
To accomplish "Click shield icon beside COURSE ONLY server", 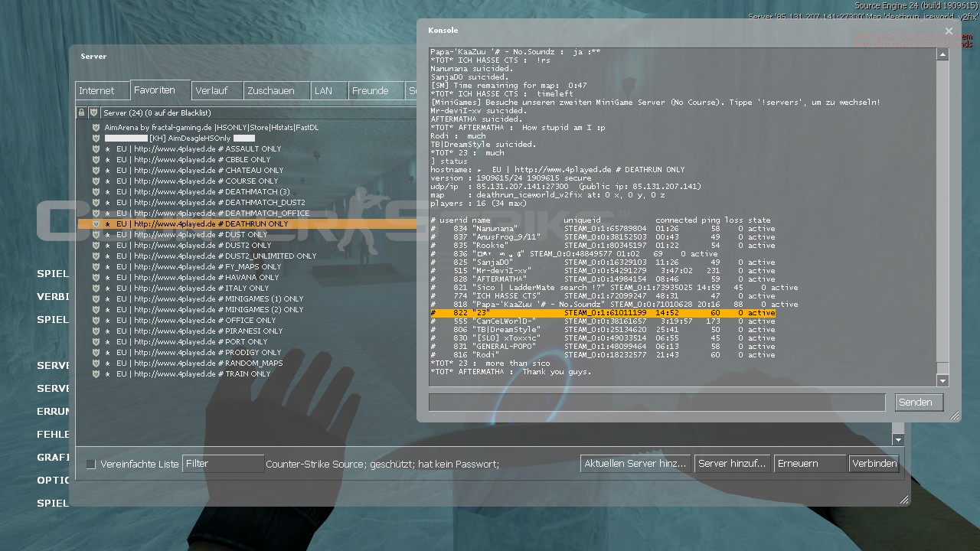I will click(96, 181).
